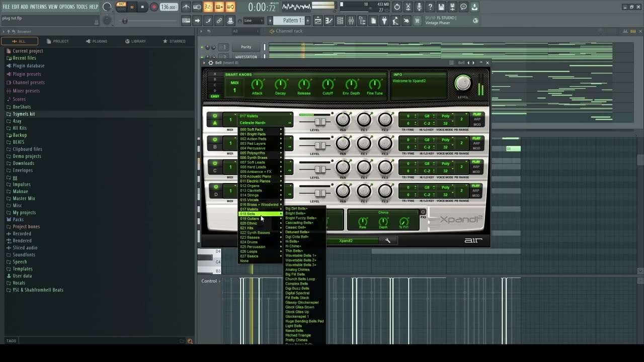Screen dimensions: 644x362
Task: Open the 000 Soft Pads submenu
Action: tap(261, 129)
